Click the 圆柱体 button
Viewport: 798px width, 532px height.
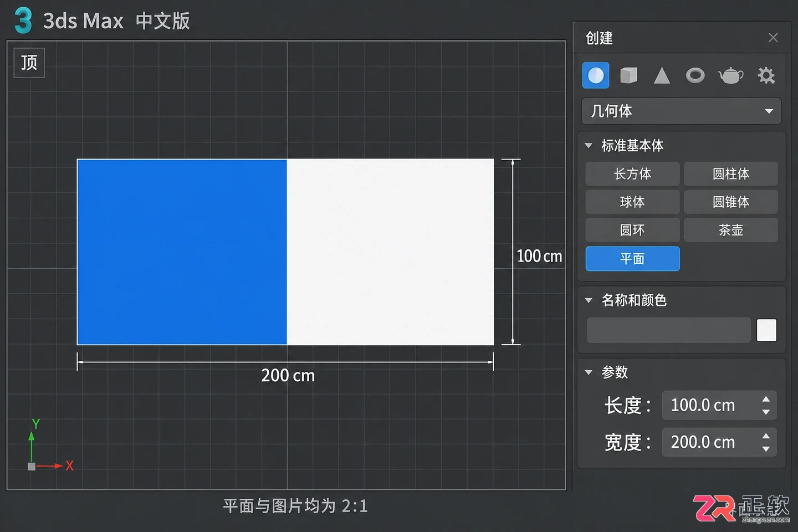tap(731, 174)
